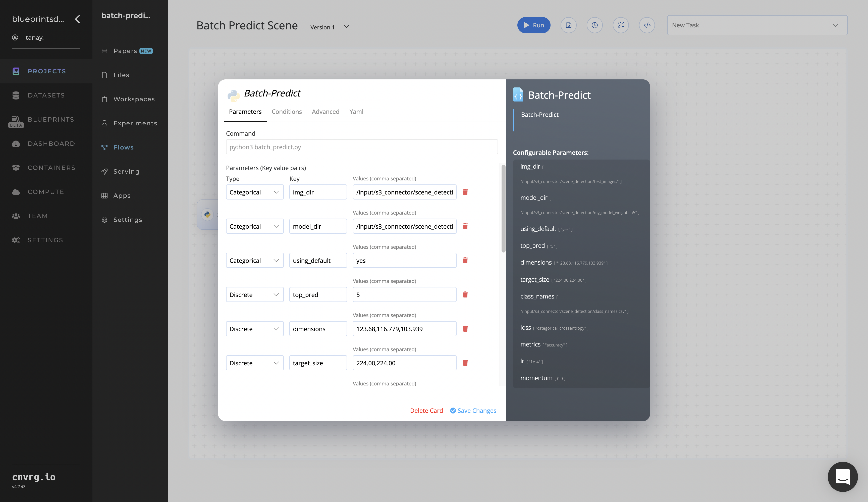Click the Run button to execute pipeline
The height and width of the screenshot is (502, 868).
tap(533, 25)
